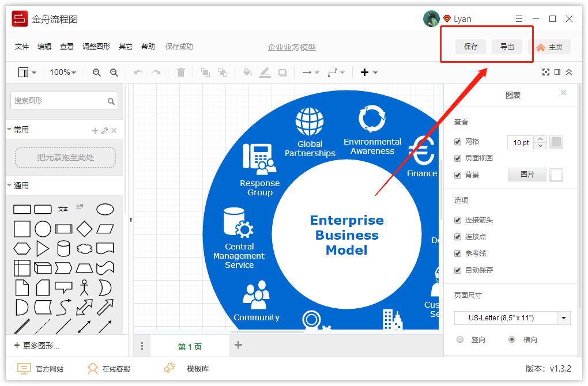588x386 pixels.
Task: Open the 文件 menu
Action: (22, 47)
